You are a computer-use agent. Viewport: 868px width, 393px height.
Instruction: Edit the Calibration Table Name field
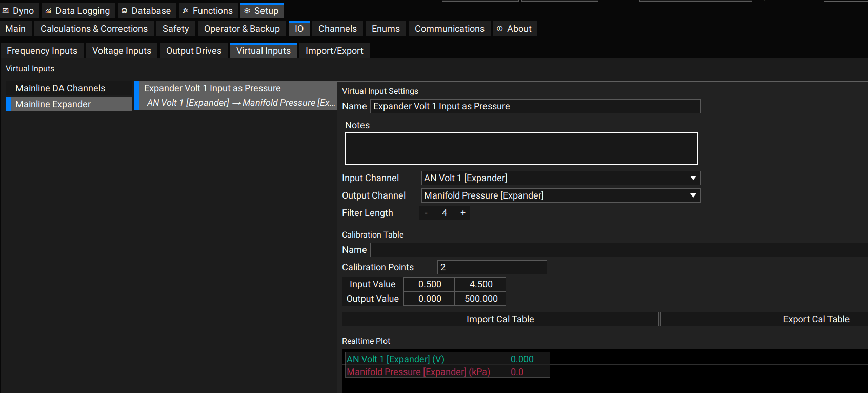coord(619,250)
